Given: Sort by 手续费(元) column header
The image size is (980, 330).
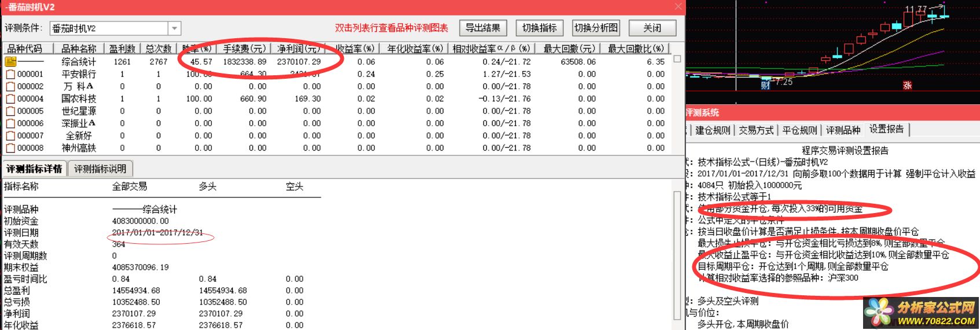Looking at the screenshot, I should click(244, 49).
